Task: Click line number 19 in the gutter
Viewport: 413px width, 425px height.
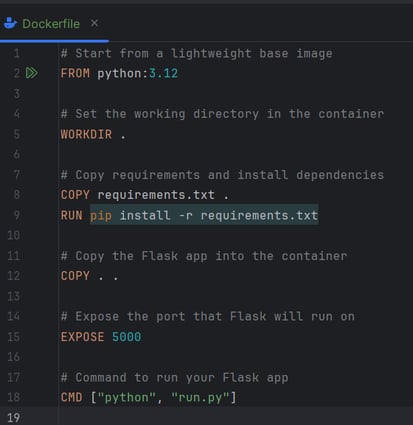Action: tap(14, 418)
